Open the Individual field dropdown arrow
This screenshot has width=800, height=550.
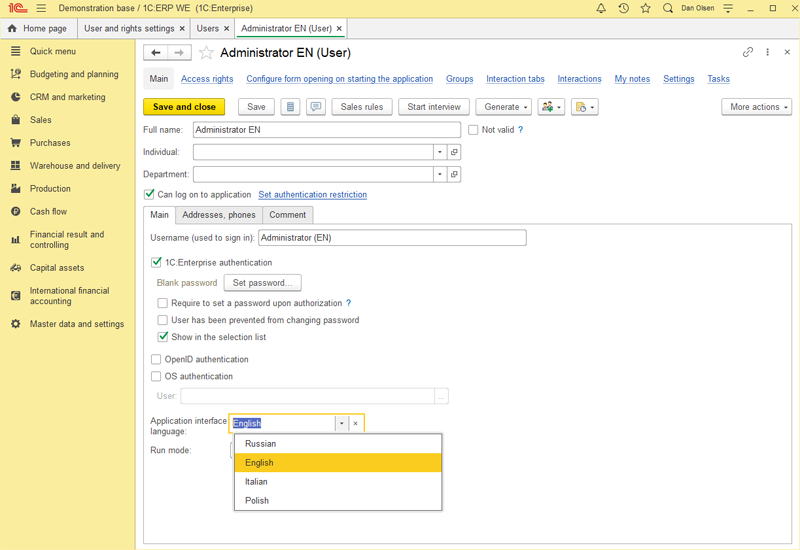pyautogui.click(x=439, y=152)
